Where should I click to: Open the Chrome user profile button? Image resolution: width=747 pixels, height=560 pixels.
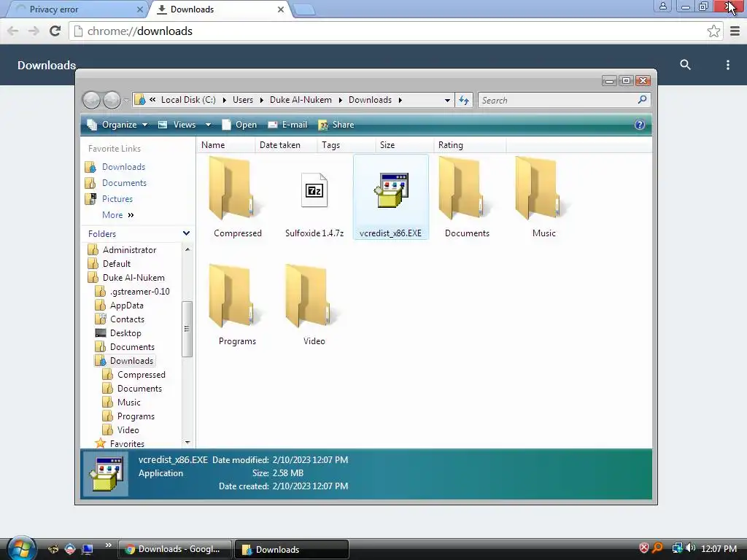pos(662,6)
